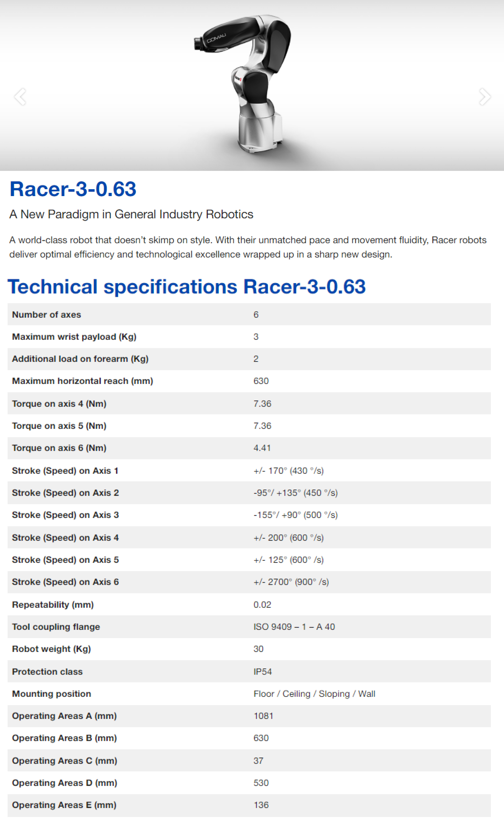Click the Operating Areas A value 1081

(263, 716)
